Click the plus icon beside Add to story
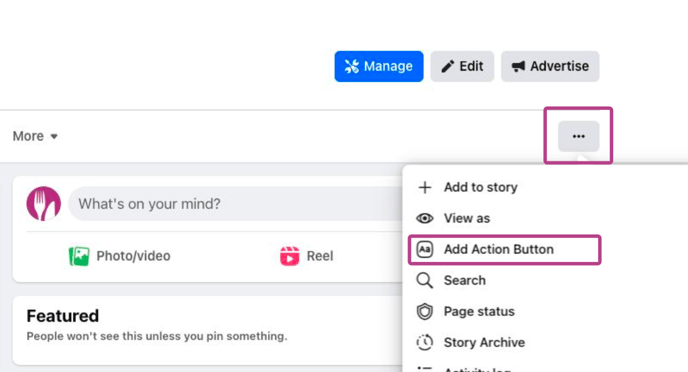Image resolution: width=688 pixels, height=372 pixels. (x=425, y=187)
